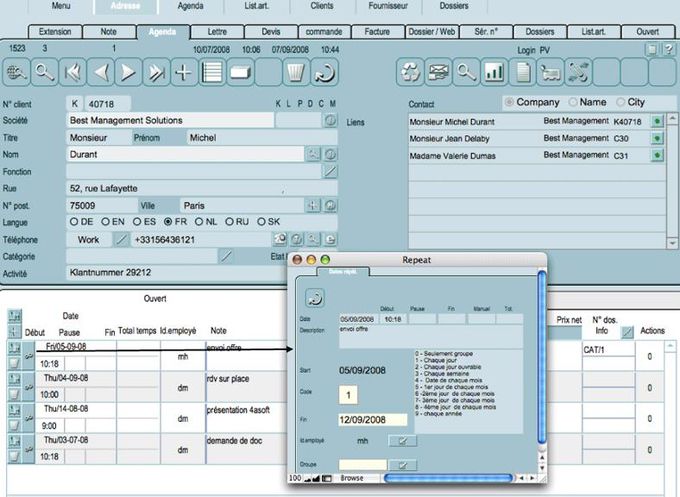Jump to first record arrow
680x497 pixels.
[72, 72]
